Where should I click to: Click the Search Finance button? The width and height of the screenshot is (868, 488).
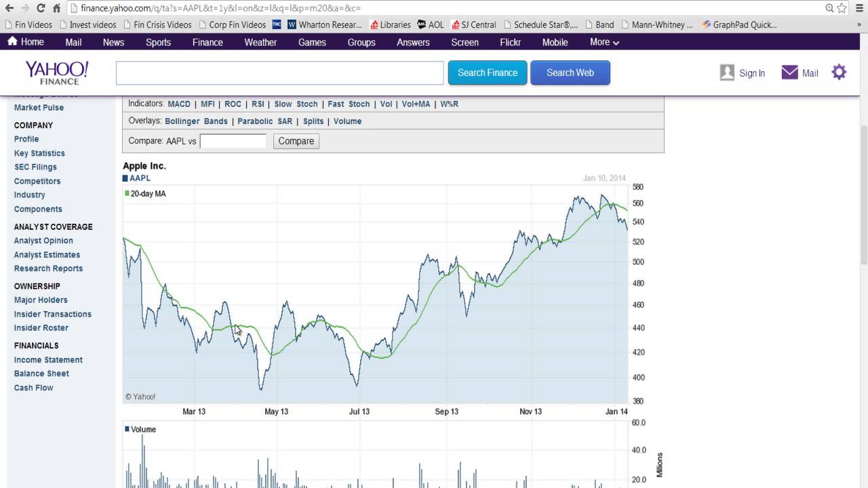[488, 73]
